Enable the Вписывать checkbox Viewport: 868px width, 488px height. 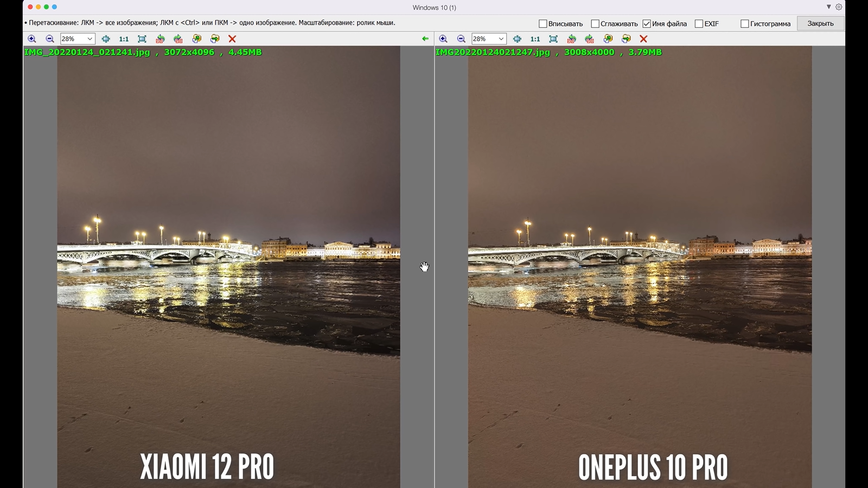(542, 24)
